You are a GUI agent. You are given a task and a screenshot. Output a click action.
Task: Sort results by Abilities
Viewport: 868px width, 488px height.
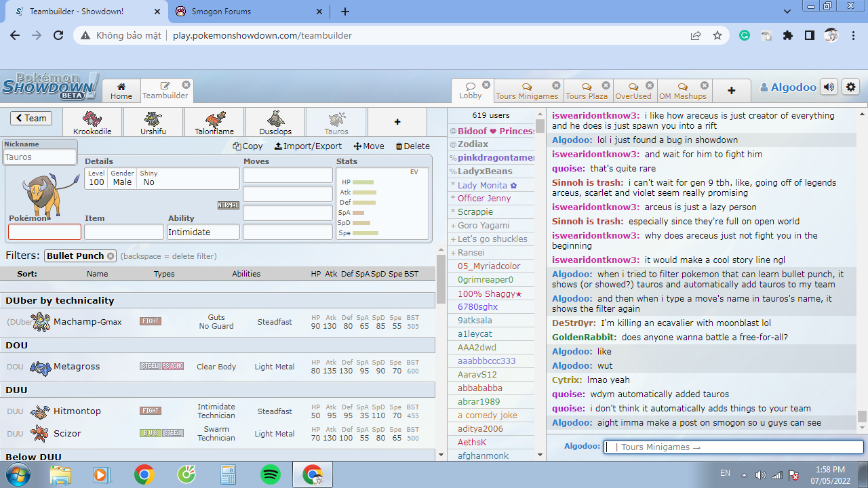pyautogui.click(x=246, y=274)
